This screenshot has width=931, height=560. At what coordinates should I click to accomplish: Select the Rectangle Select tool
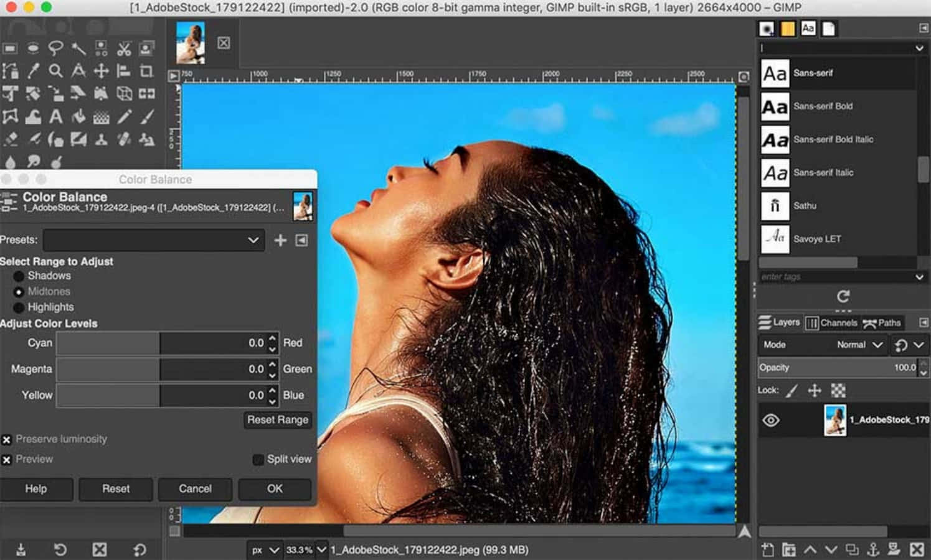[11, 48]
